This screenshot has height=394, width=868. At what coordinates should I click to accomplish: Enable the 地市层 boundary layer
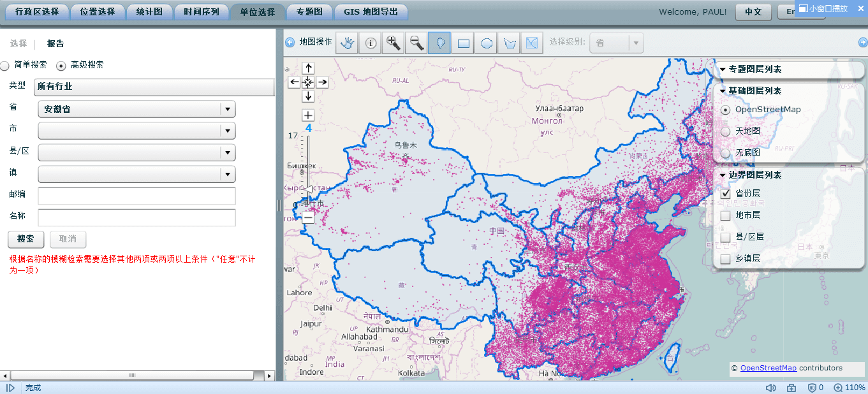tap(725, 215)
